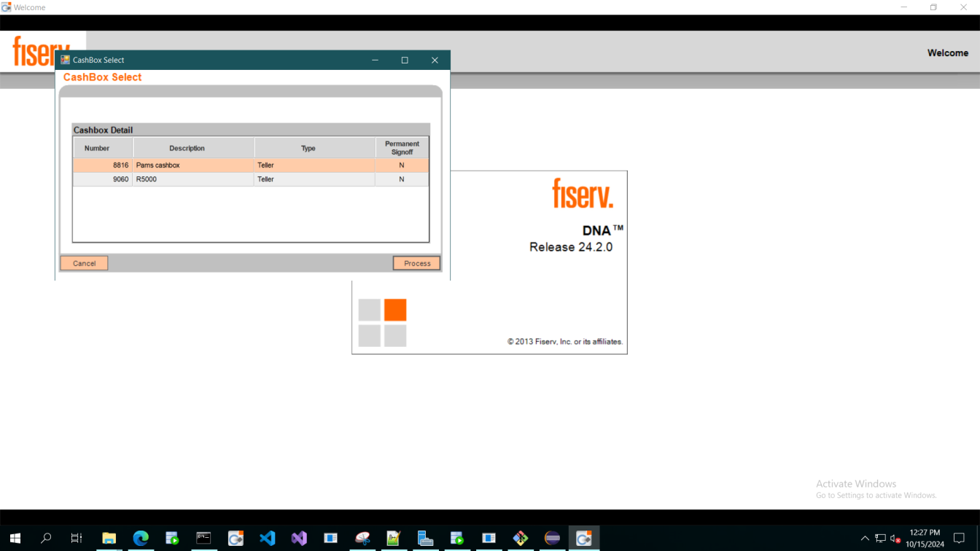Viewport: 980px width, 551px height.
Task: Open Task View on the taskbar
Action: [77, 539]
